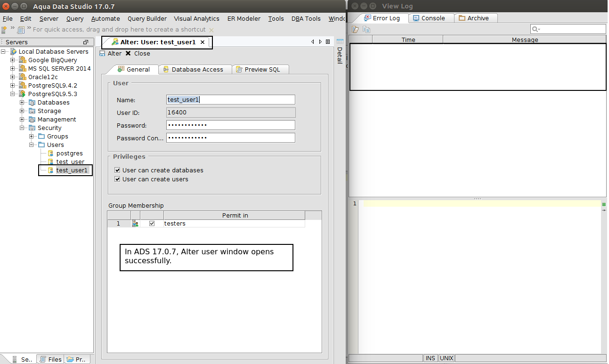Collapse the Security node
The width and height of the screenshot is (609, 364).
tap(22, 128)
